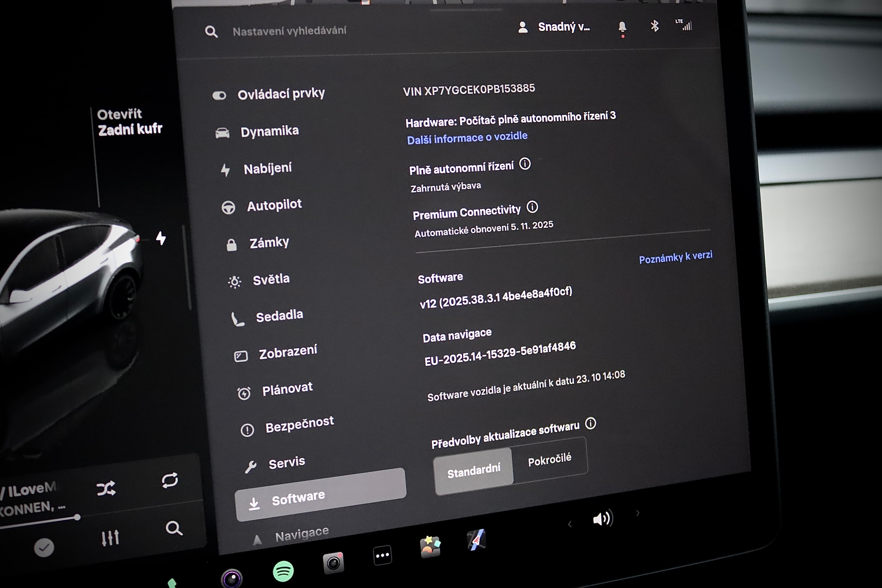Open the three-dots app launcher
Image resolution: width=882 pixels, height=588 pixels.
(382, 555)
